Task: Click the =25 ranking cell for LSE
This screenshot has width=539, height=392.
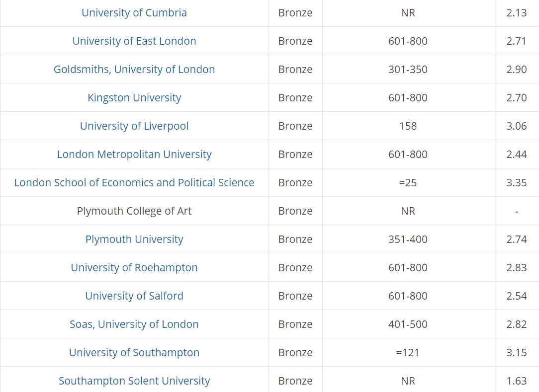Action: coord(408,182)
